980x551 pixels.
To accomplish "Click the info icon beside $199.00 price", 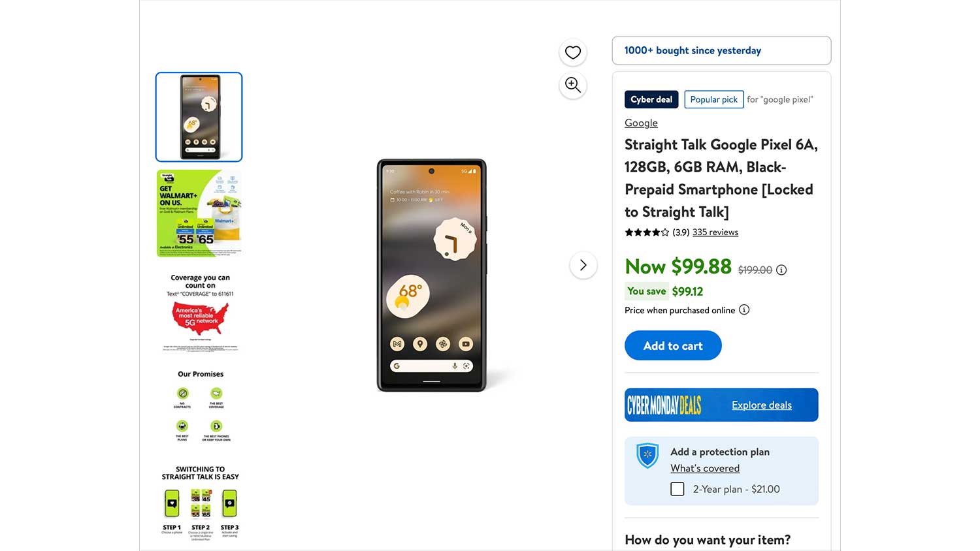I will [781, 270].
